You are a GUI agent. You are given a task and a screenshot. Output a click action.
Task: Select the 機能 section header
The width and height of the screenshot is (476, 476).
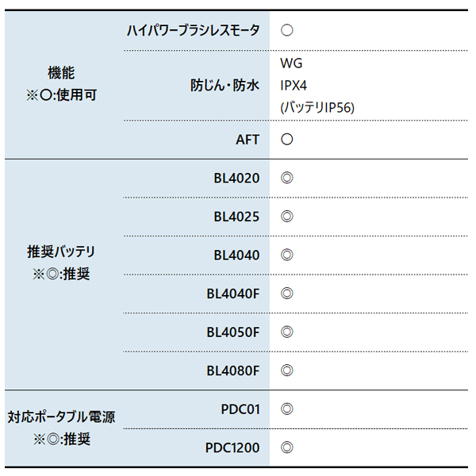[x=61, y=73]
